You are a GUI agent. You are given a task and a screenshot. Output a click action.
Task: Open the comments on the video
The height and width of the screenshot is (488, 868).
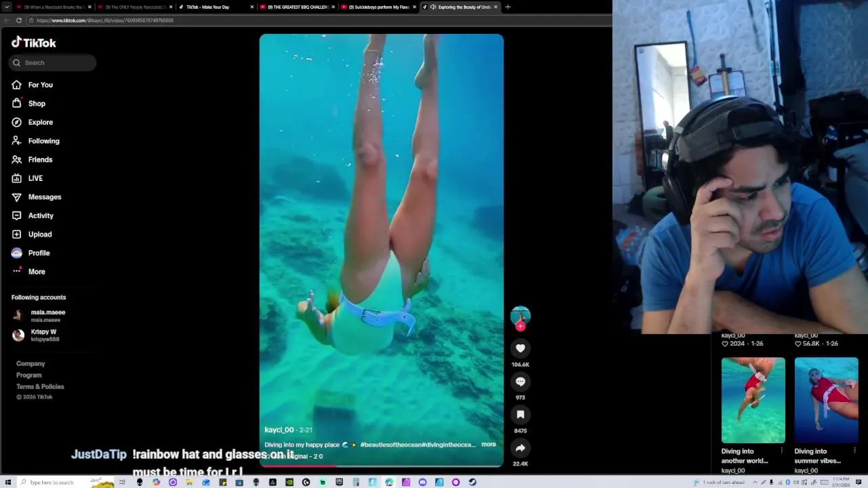520,382
